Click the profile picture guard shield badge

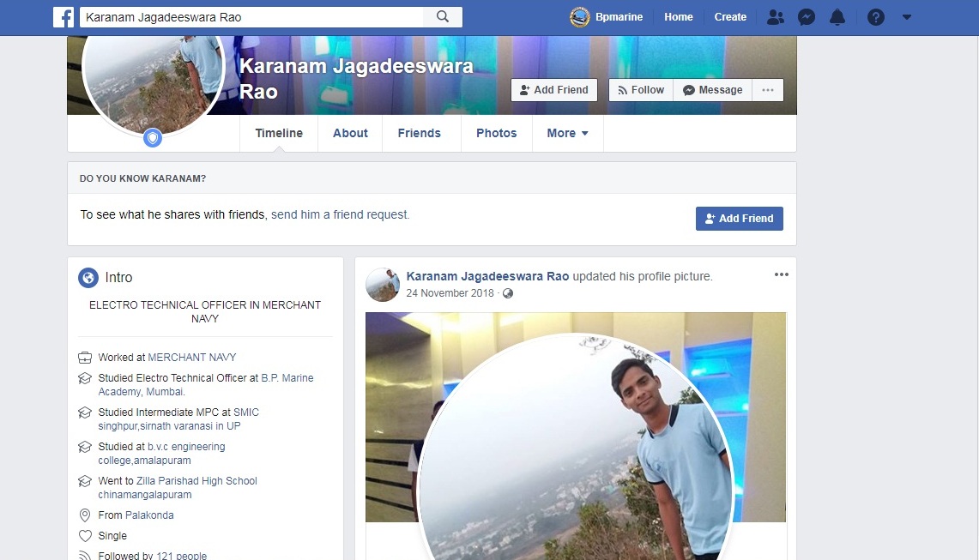[x=153, y=137]
